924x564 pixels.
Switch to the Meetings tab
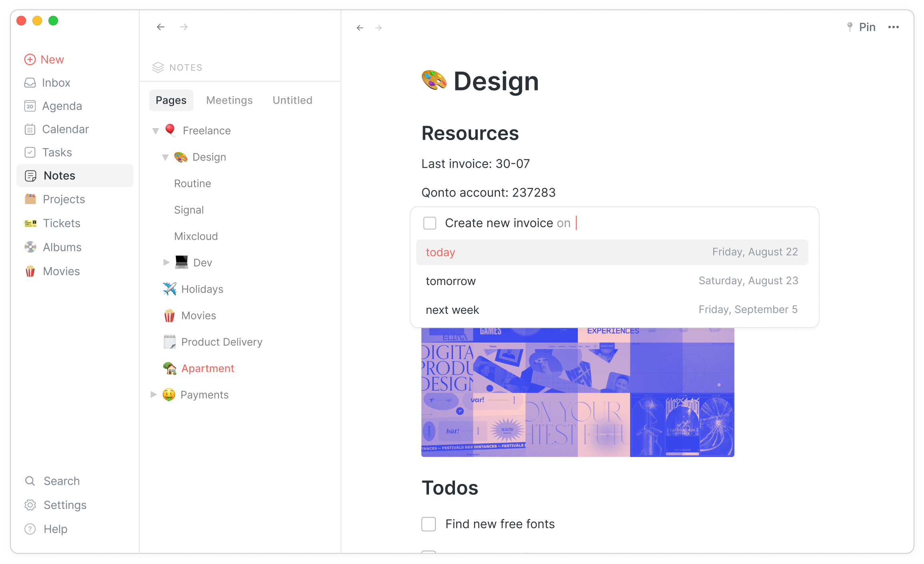pos(229,100)
